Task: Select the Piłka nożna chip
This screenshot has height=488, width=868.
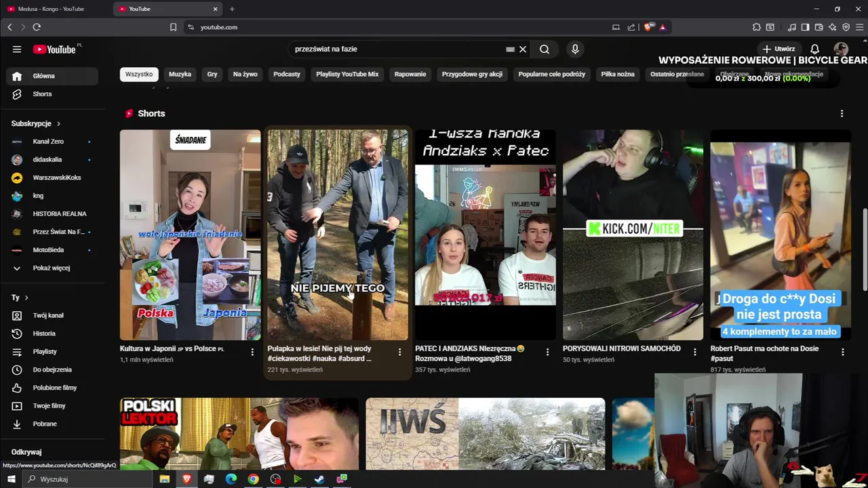Action: [618, 74]
